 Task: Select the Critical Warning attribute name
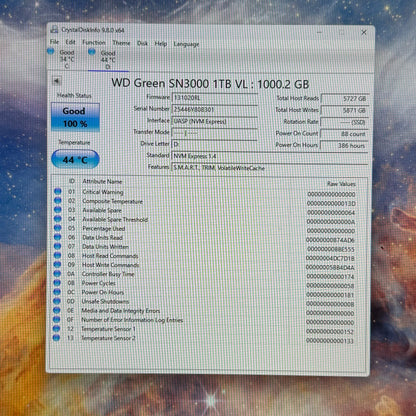pyautogui.click(x=103, y=192)
